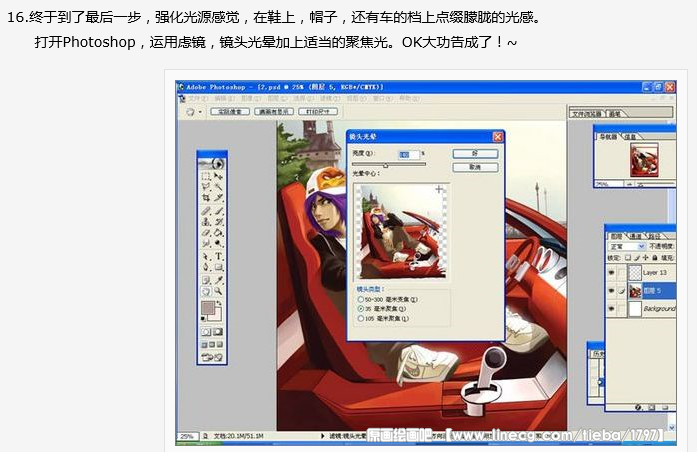Hide Layer 13 with its eye icon
This screenshot has width=697, height=452.
(x=611, y=272)
